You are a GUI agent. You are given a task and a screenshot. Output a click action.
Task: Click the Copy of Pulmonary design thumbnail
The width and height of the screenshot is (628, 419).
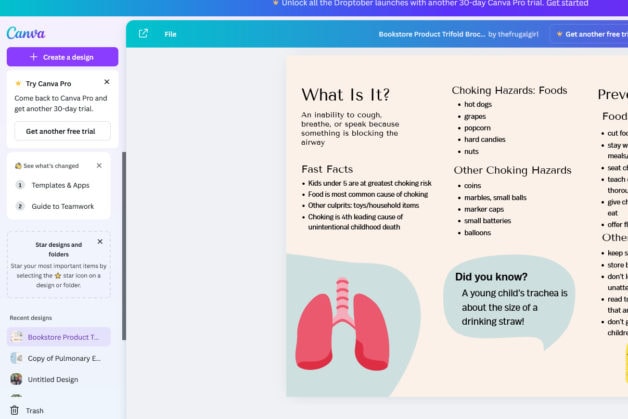click(16, 358)
